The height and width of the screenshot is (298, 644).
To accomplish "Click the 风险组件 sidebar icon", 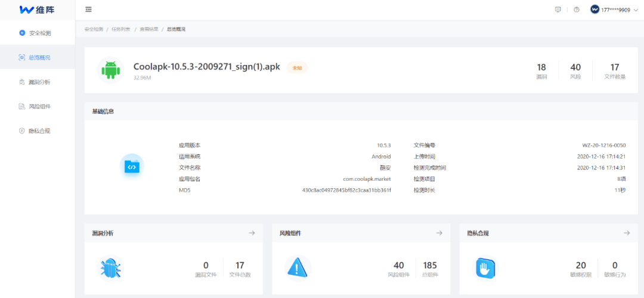I will click(22, 107).
